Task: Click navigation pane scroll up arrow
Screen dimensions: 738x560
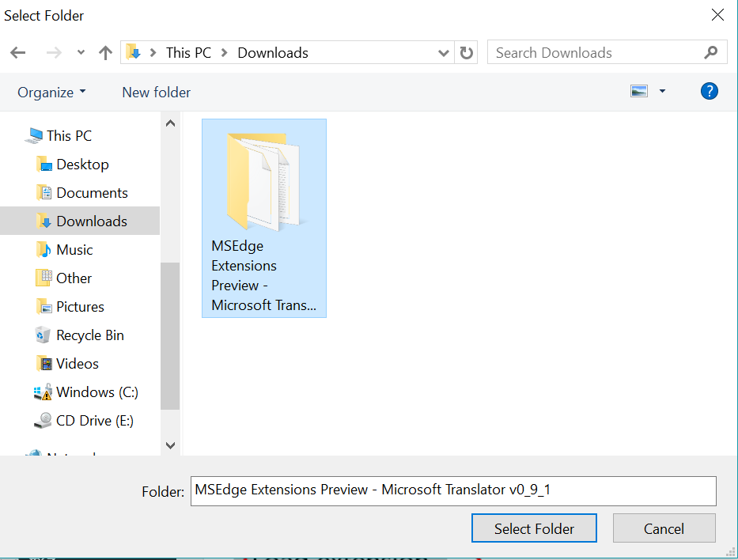Action: coord(170,123)
